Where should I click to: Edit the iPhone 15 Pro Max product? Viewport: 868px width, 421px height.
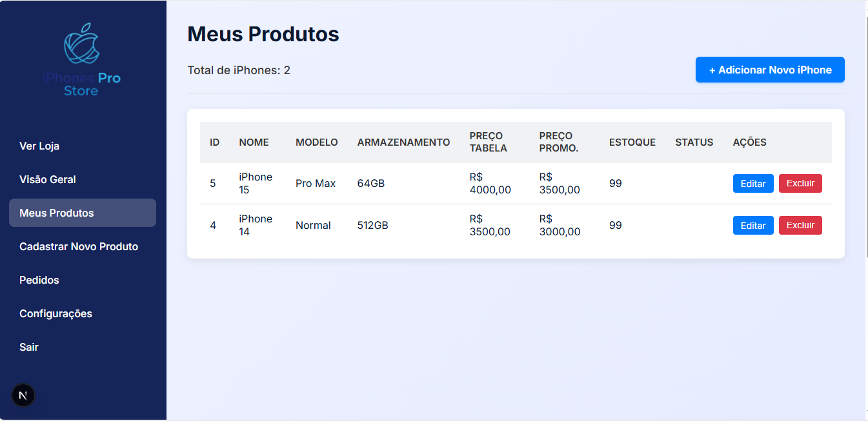point(753,184)
